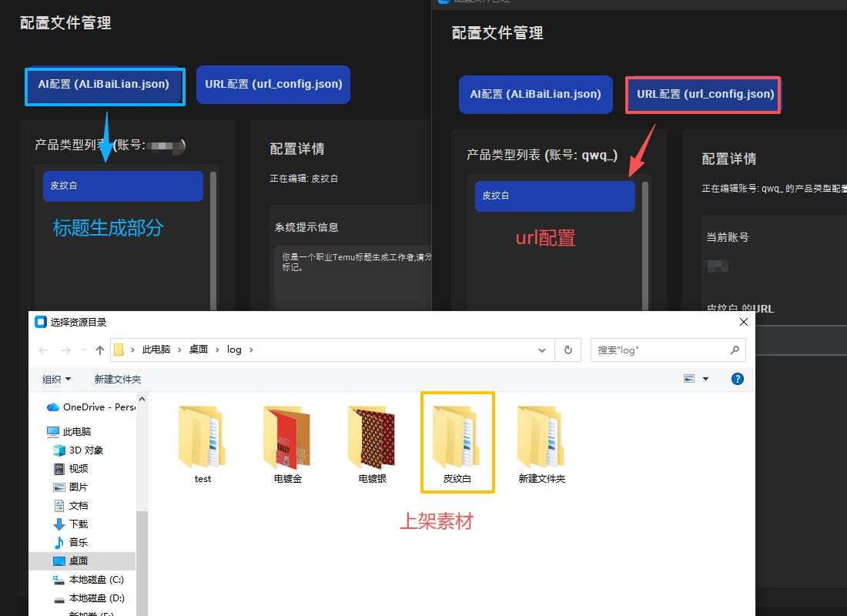This screenshot has height=616, width=847.
Task: Open 下载 in the navigation pane
Action: pyautogui.click(x=79, y=524)
